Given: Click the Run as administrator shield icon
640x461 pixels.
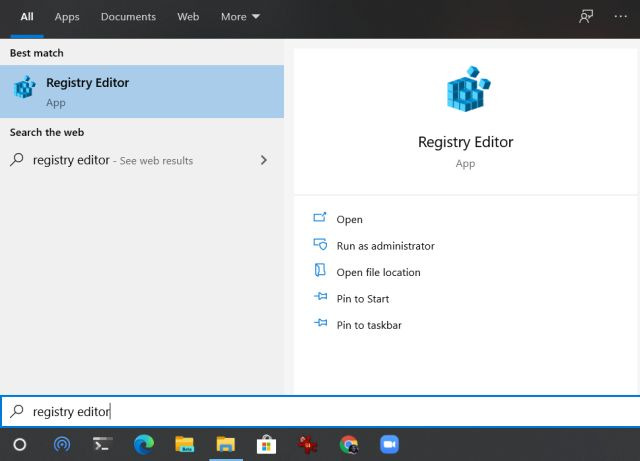Looking at the screenshot, I should click(320, 244).
